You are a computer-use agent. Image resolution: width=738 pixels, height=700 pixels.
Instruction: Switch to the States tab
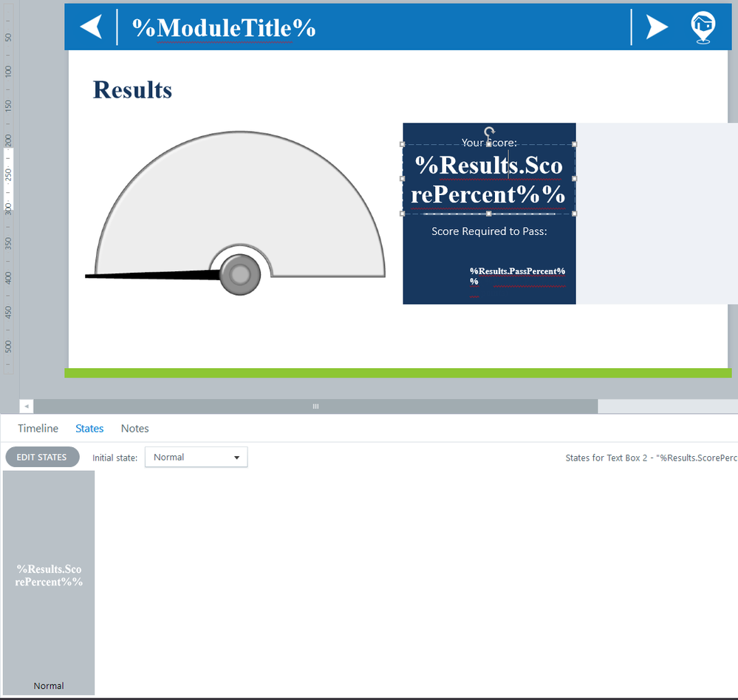coord(89,428)
